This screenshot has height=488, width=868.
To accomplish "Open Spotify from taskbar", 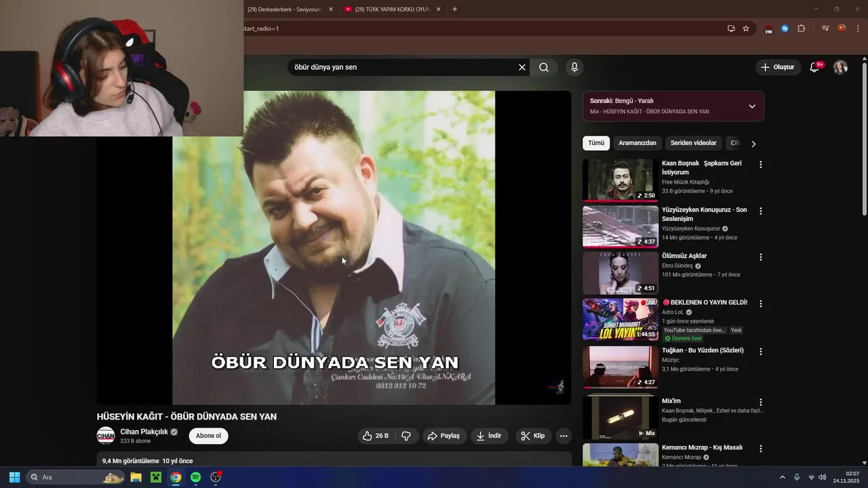I will [x=195, y=477].
